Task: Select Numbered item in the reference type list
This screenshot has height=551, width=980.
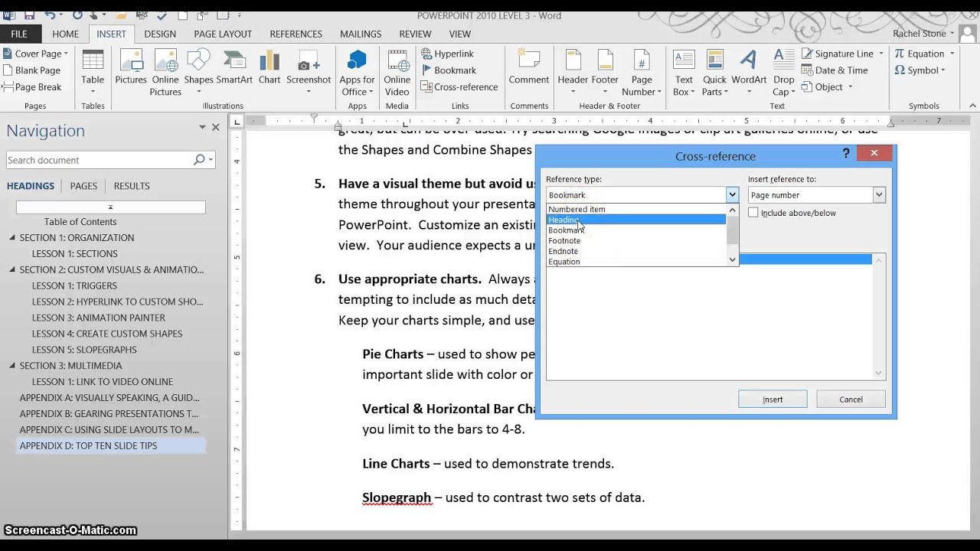Action: click(636, 209)
